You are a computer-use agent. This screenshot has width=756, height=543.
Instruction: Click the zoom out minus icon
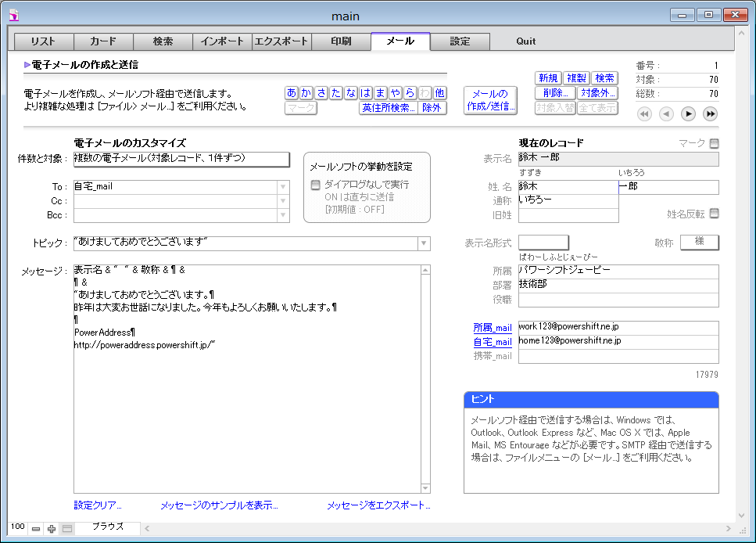36,529
